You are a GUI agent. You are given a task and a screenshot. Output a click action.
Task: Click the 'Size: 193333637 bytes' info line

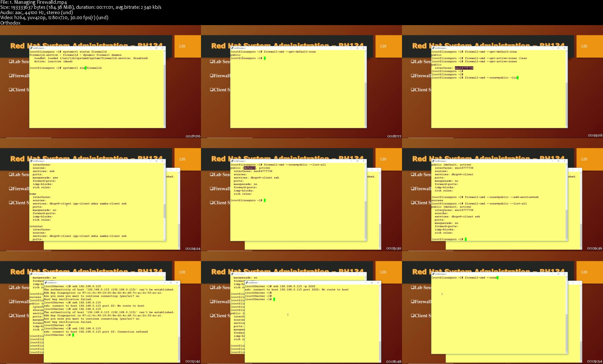(81, 7)
